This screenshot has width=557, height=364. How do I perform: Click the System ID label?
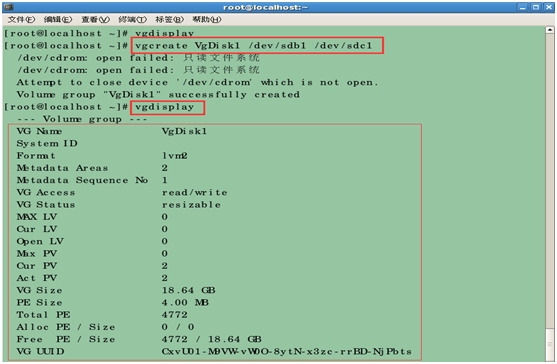click(x=47, y=143)
